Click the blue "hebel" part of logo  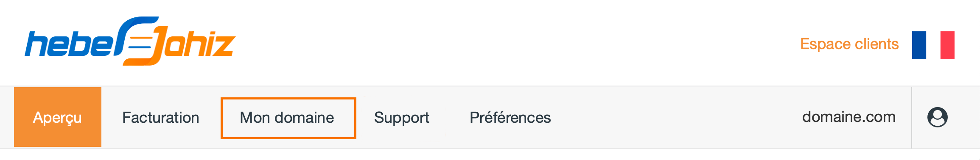click(70, 44)
